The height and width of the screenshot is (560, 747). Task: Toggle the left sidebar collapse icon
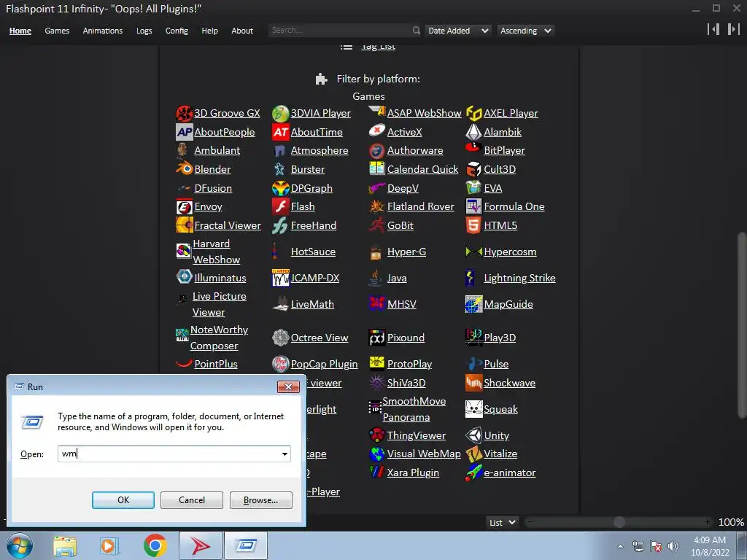(713, 29)
